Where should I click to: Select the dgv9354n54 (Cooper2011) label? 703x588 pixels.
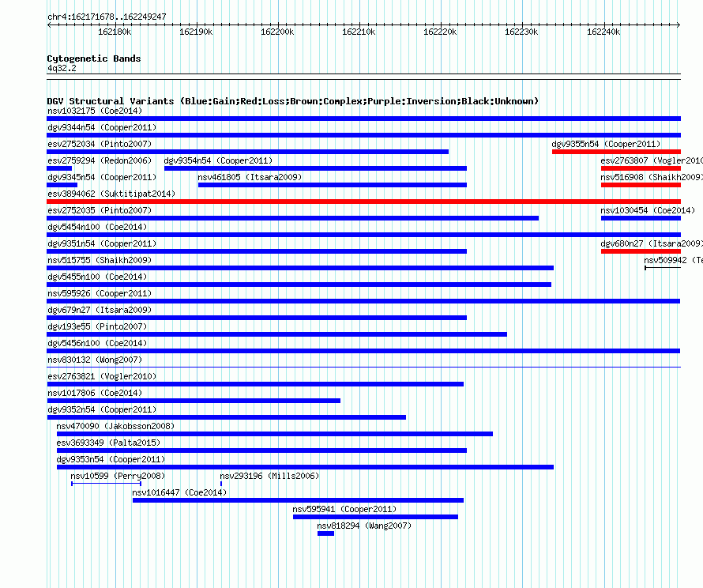[218, 160]
